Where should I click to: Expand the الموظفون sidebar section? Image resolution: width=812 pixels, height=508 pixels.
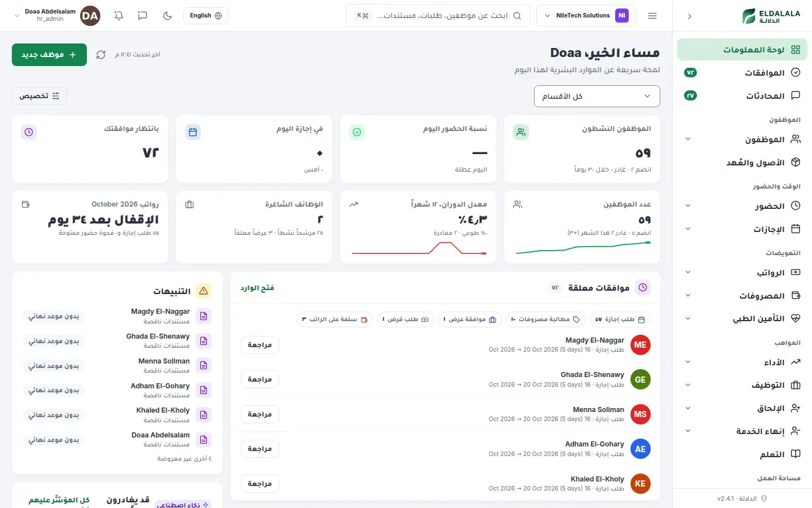(x=742, y=139)
